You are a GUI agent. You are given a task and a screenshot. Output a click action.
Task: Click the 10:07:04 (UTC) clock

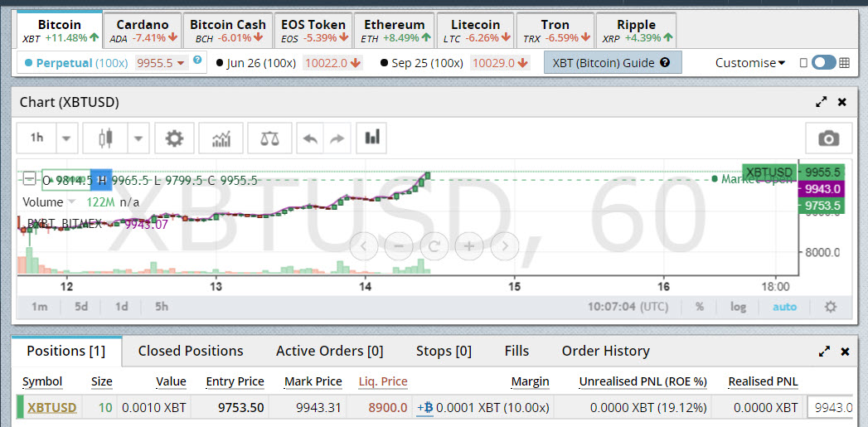pyautogui.click(x=628, y=307)
